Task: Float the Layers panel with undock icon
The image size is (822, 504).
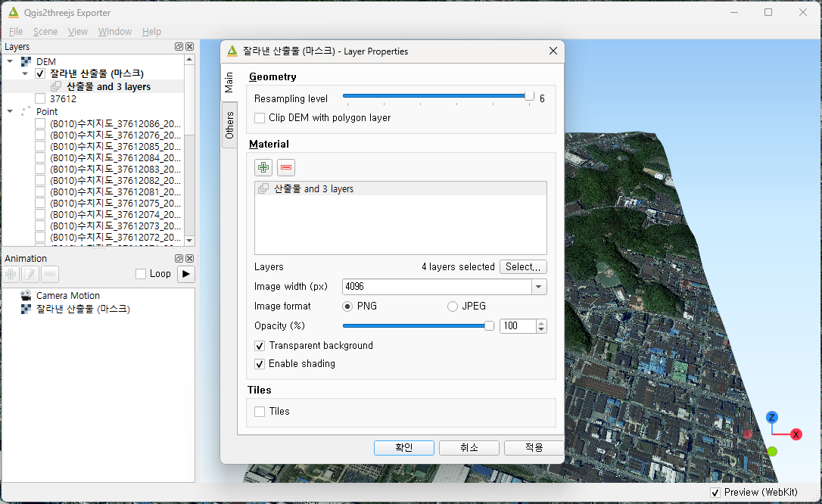Action: pyautogui.click(x=179, y=47)
